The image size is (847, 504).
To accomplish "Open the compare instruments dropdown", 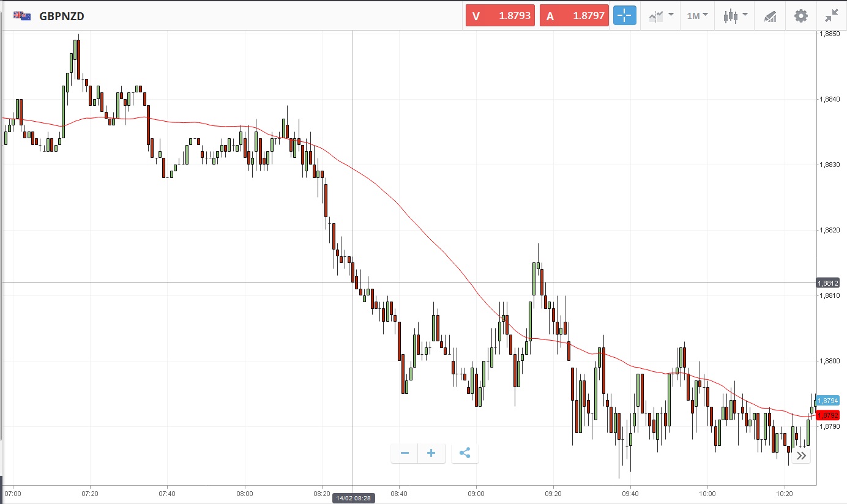I will click(x=661, y=16).
